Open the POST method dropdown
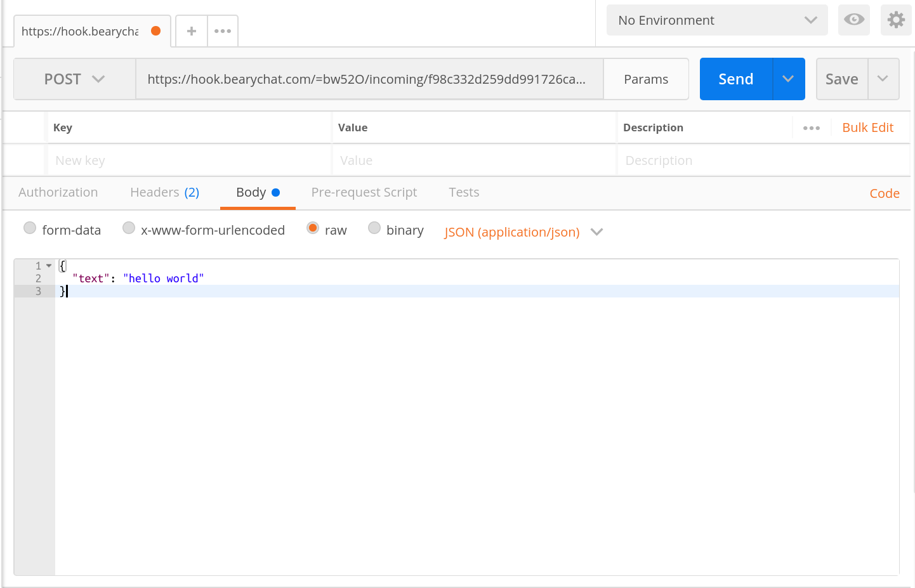Viewport: 915px width, 588px height. (74, 79)
